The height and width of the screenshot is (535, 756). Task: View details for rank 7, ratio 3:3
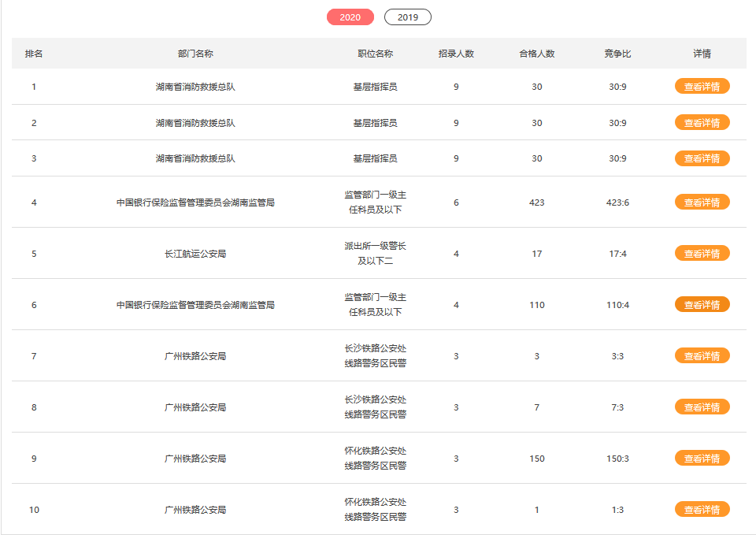(x=702, y=355)
